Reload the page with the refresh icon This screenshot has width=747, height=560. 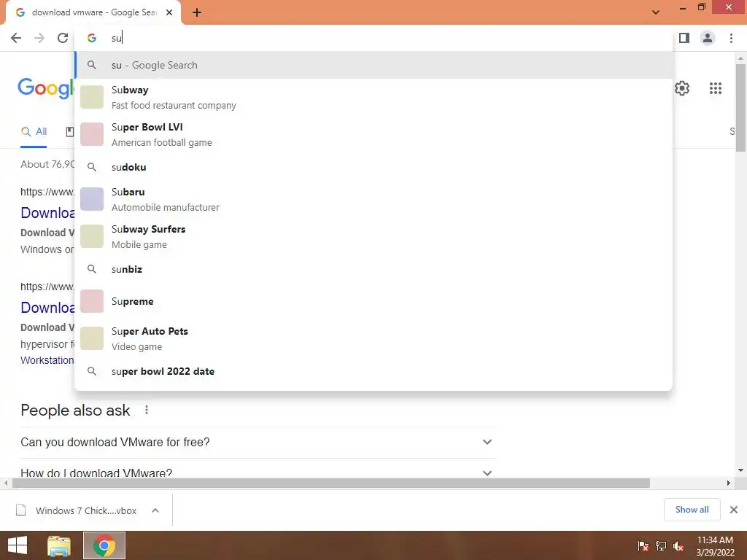click(63, 38)
